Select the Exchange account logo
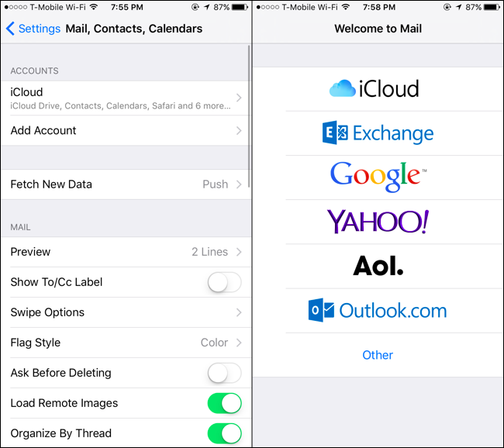This screenshot has height=448, width=504. coord(378,133)
